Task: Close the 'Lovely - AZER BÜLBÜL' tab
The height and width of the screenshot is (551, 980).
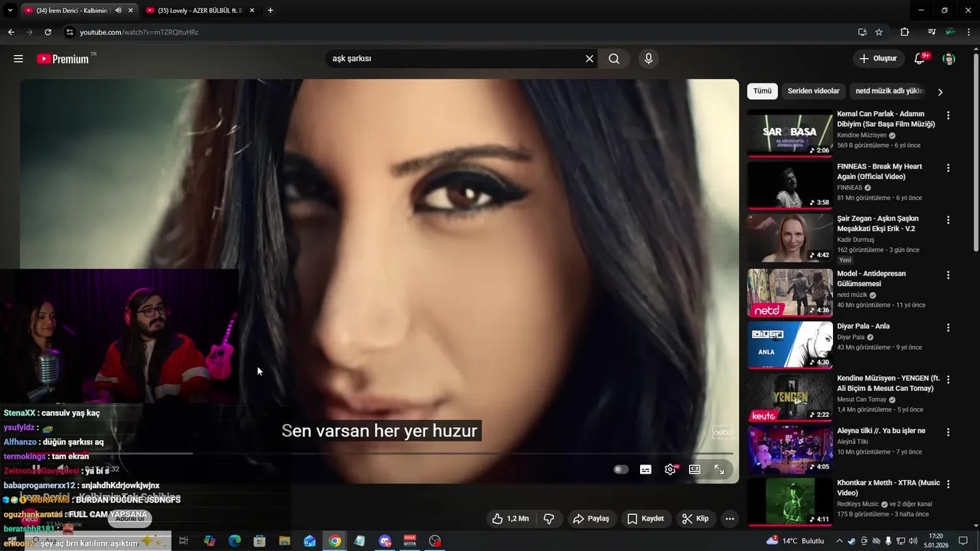Action: (252, 11)
